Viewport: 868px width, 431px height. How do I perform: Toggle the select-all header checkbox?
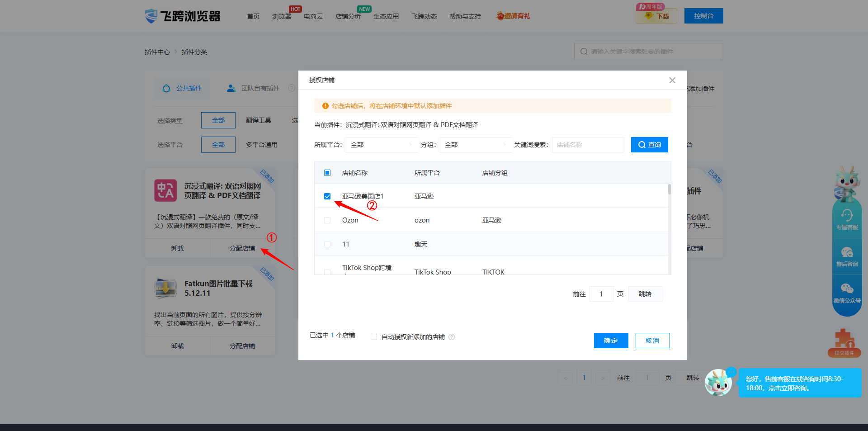(x=327, y=173)
